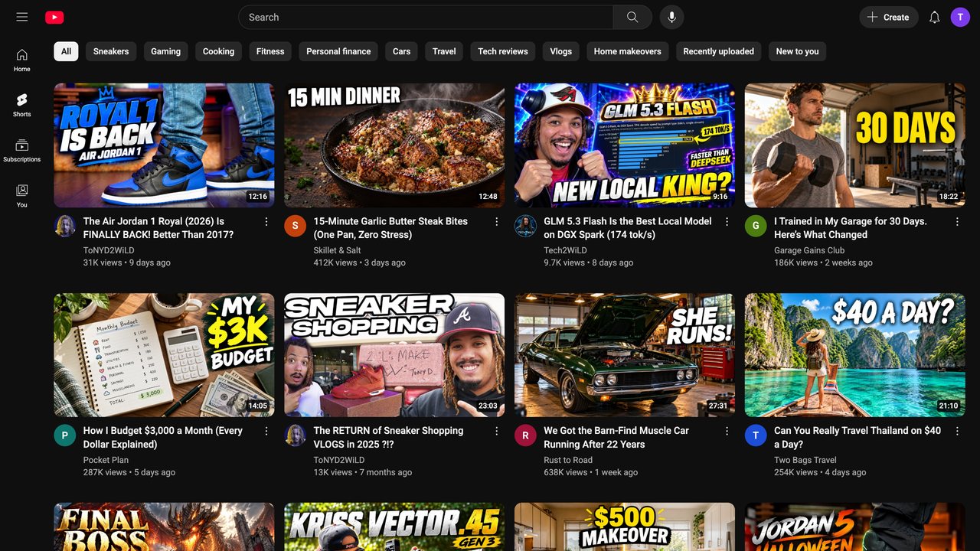Open options for $3,000 budget video
The image size is (980, 551).
click(x=266, y=432)
